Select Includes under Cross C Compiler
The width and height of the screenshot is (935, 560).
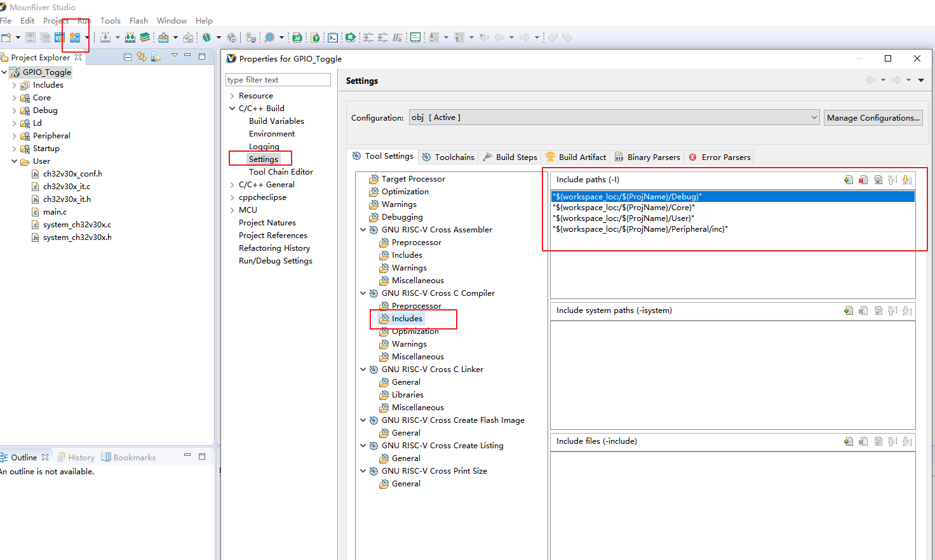407,319
